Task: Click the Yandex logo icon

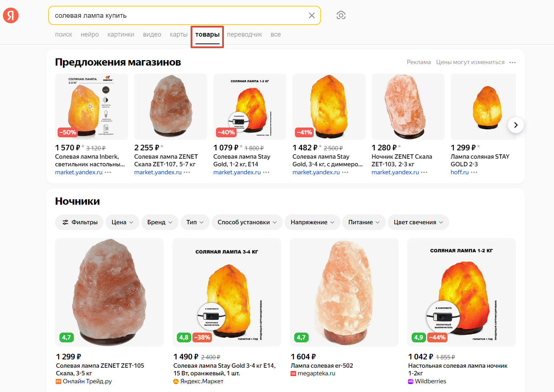Action: tap(11, 16)
